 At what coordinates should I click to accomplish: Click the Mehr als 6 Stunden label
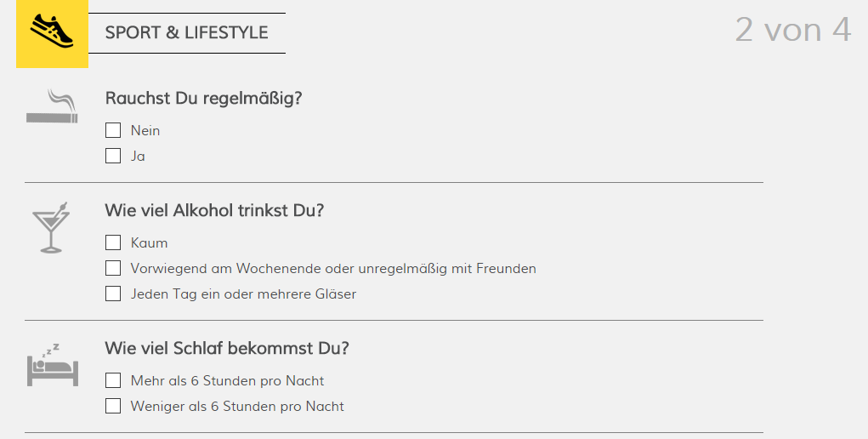(x=227, y=381)
